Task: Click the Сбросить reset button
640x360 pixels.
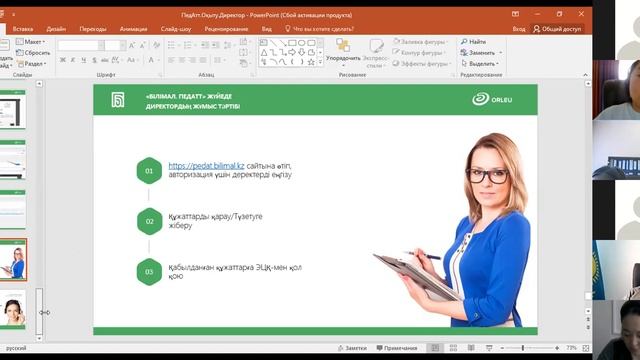Action: [33, 53]
